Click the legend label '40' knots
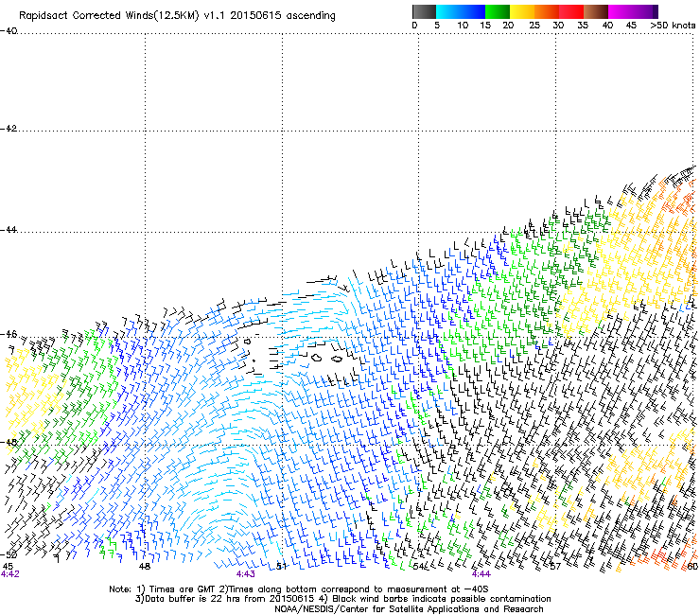 [607, 26]
